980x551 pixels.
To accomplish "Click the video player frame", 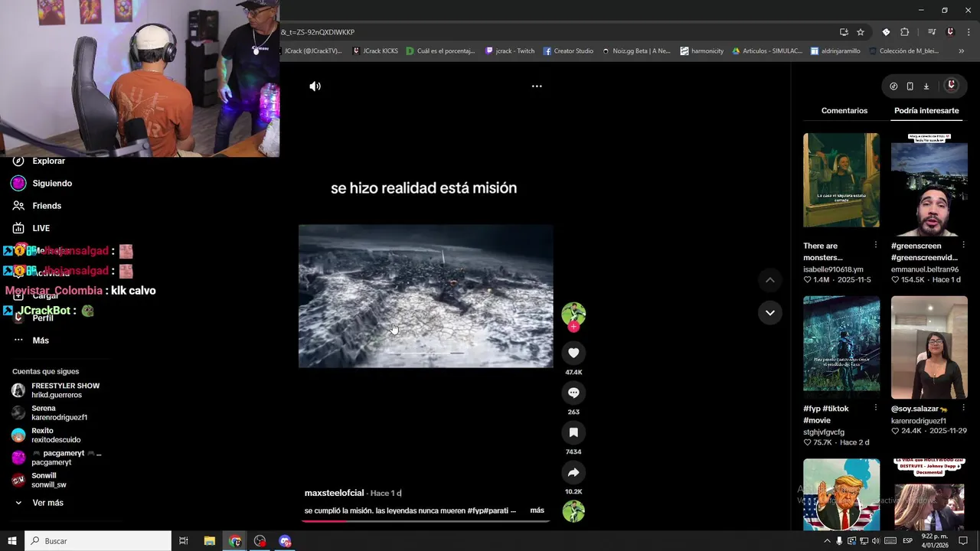I will [x=426, y=296].
